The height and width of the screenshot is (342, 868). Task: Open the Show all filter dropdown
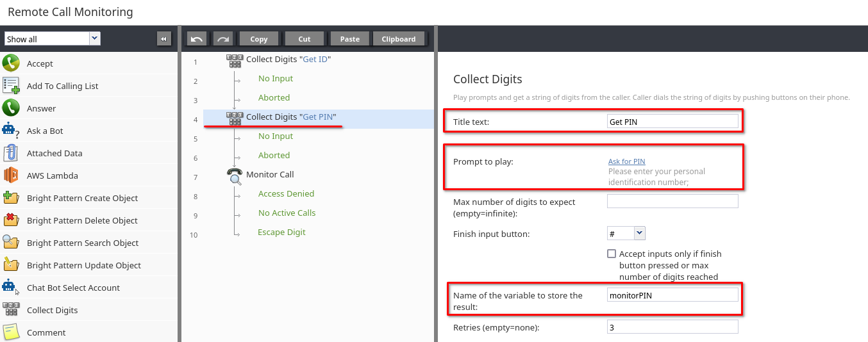pos(53,39)
